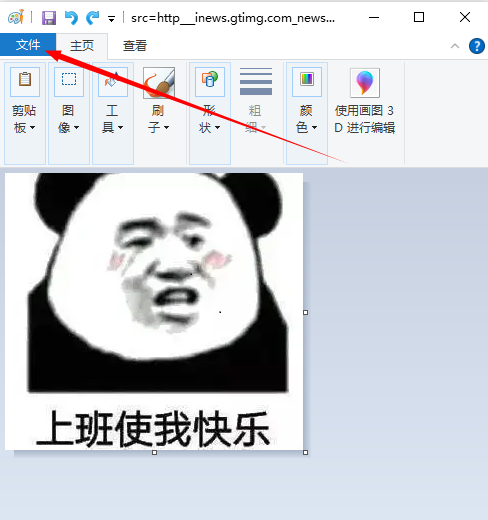
Task: Collapse the ribbon with the chevron
Action: point(455,46)
